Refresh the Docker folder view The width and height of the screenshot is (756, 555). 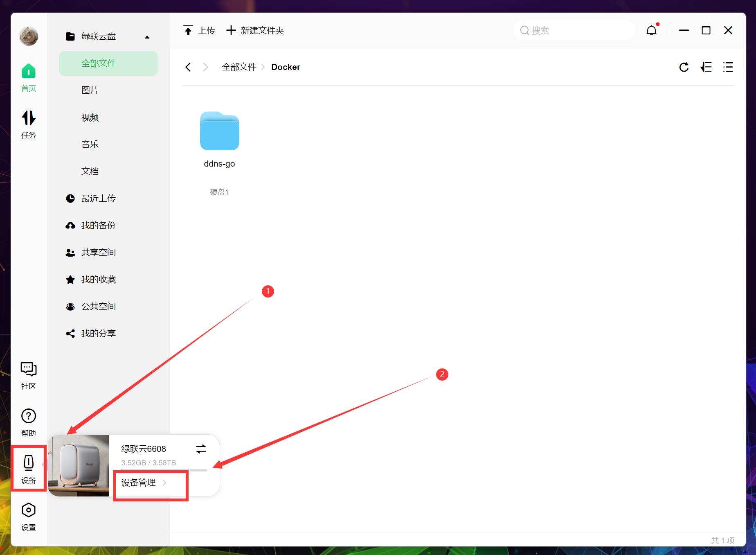[684, 67]
